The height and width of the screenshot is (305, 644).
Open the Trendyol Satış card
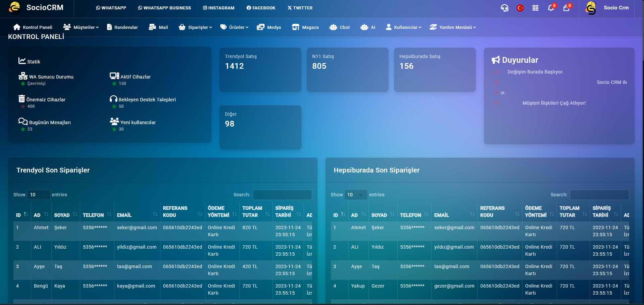(260, 70)
